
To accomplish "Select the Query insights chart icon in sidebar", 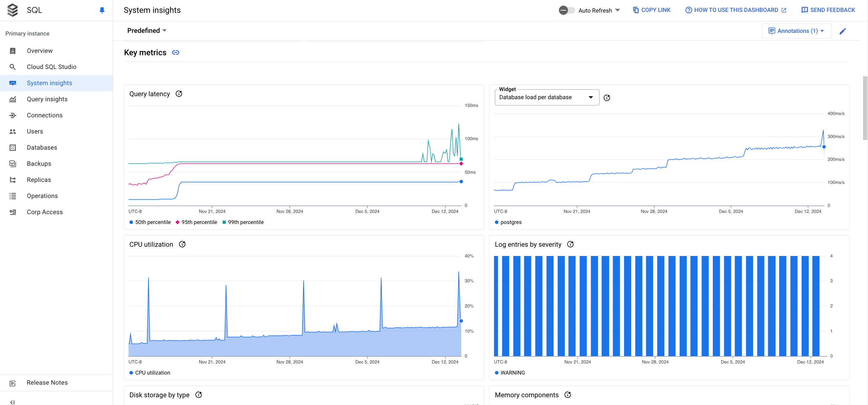I will [x=13, y=99].
